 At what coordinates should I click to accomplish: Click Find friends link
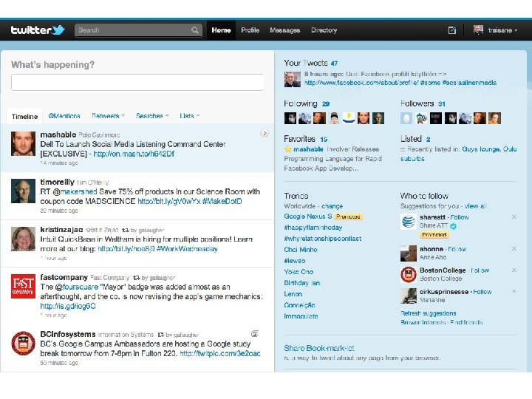pyautogui.click(x=466, y=322)
